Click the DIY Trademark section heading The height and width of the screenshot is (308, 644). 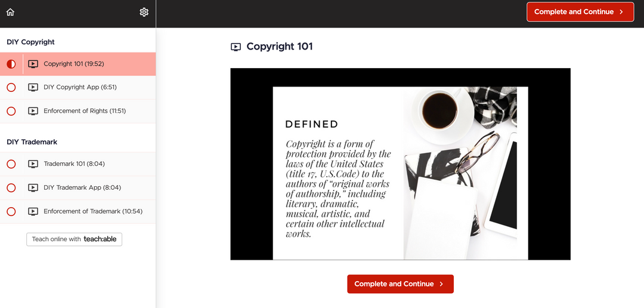[x=32, y=142]
